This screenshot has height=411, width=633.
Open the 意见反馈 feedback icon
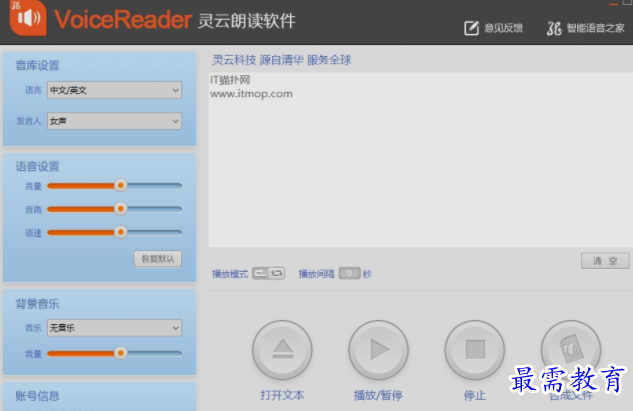coord(471,28)
